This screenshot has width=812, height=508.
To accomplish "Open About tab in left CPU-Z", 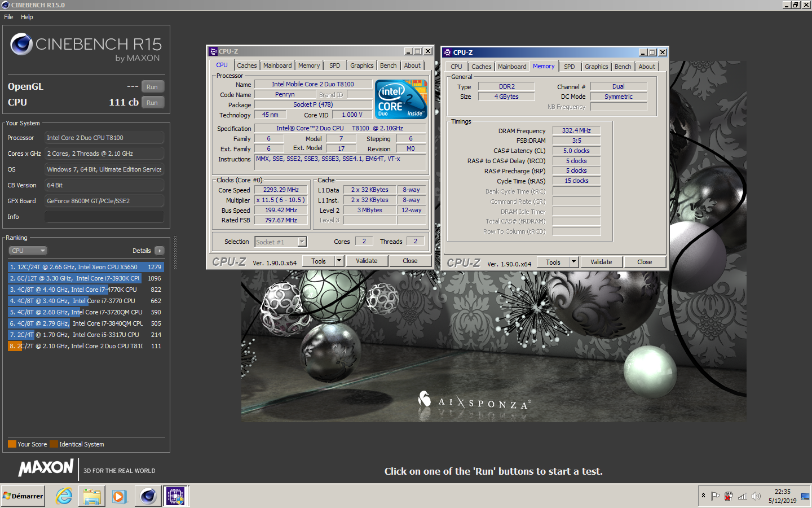I will [x=412, y=65].
